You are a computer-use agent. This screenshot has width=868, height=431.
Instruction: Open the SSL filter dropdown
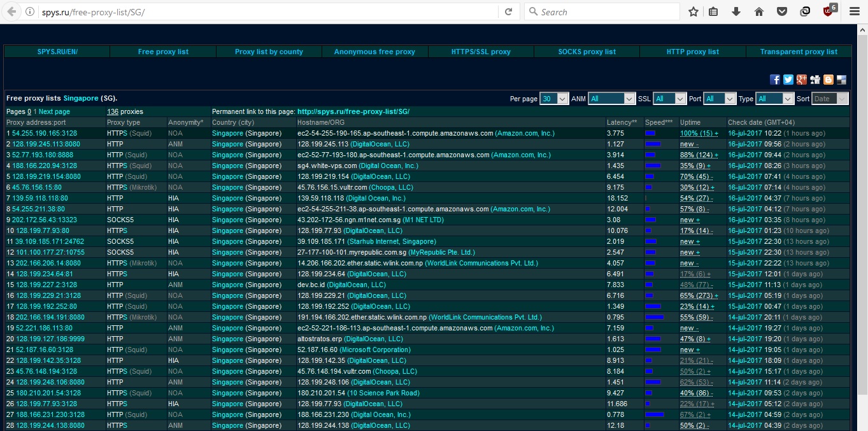[670, 99]
